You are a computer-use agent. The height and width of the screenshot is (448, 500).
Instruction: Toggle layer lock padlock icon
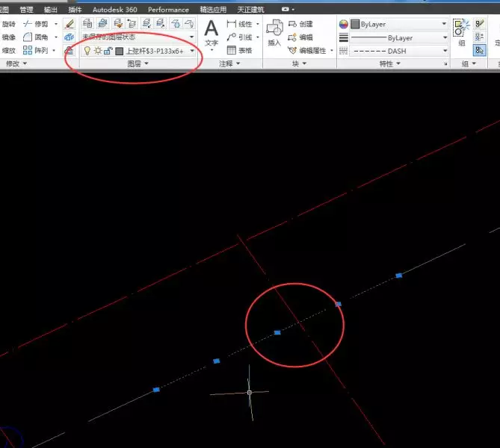click(108, 51)
